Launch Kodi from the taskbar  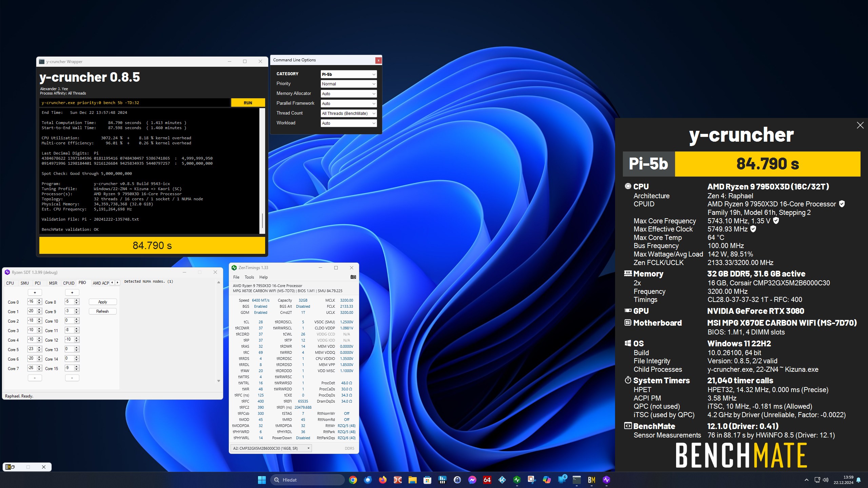[x=502, y=480]
